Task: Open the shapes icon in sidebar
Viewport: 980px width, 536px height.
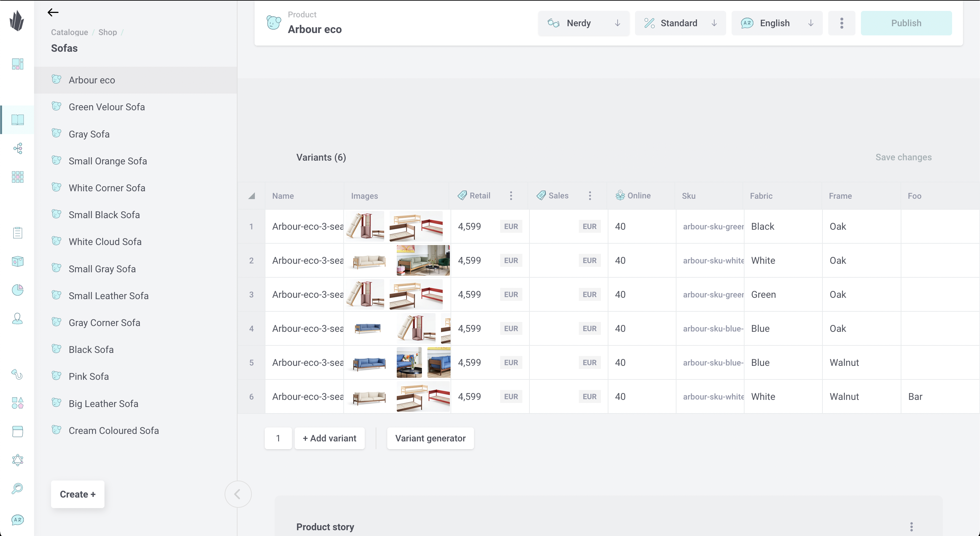Action: coord(17,403)
